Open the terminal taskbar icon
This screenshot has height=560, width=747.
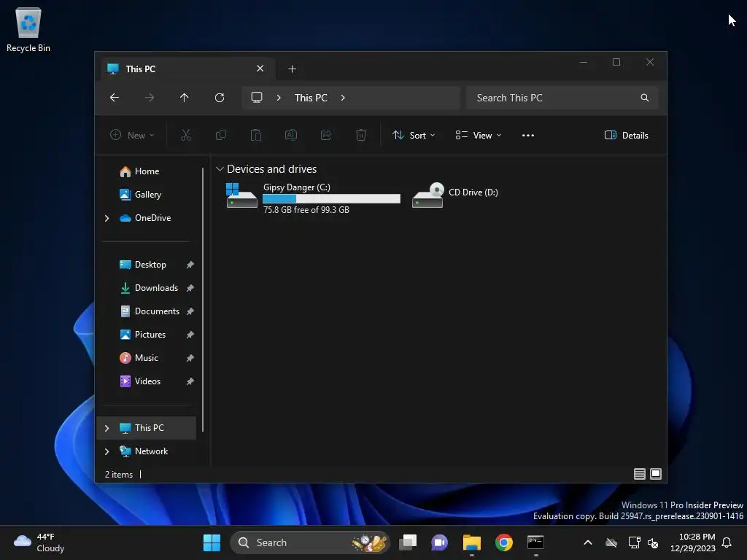point(535,542)
